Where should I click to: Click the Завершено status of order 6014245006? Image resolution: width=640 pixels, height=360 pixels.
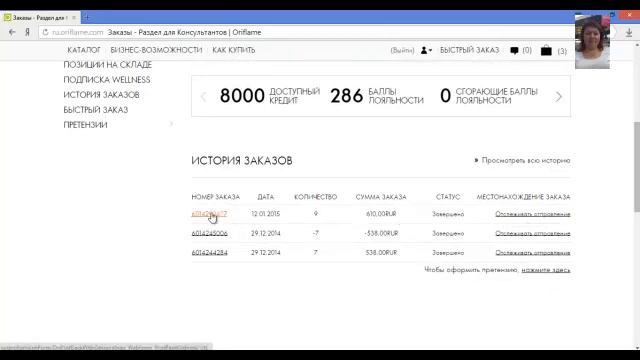(448, 233)
